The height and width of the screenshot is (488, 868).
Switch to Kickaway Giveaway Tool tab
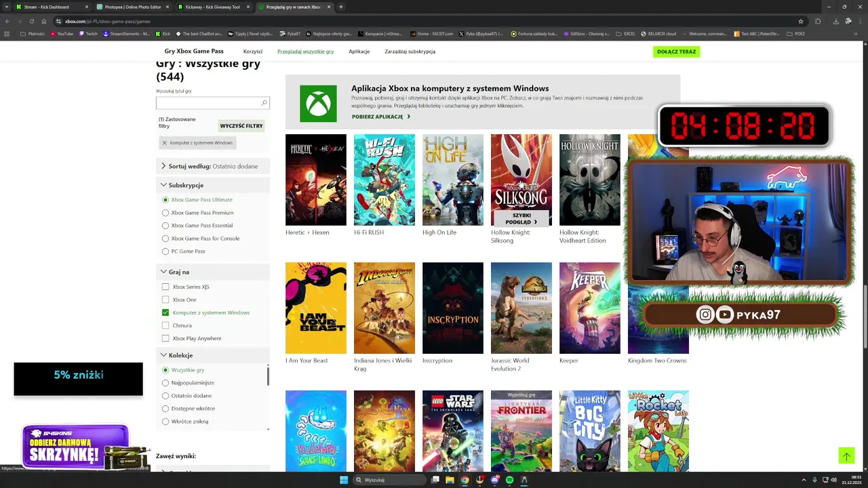[213, 7]
